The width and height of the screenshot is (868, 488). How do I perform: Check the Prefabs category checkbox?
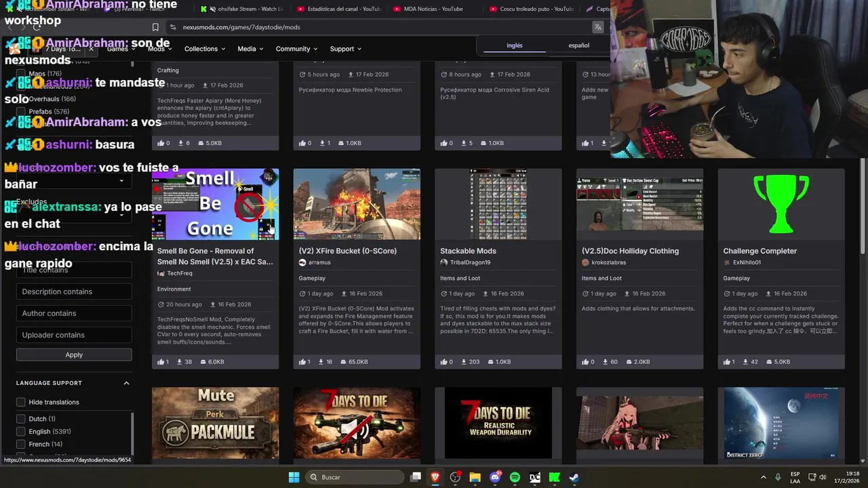[x=20, y=111]
